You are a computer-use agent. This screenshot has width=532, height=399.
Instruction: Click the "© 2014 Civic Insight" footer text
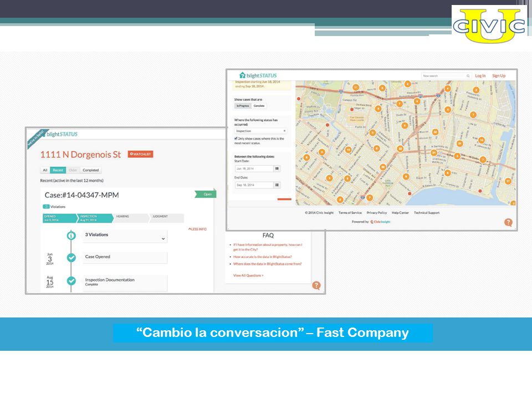[319, 213]
